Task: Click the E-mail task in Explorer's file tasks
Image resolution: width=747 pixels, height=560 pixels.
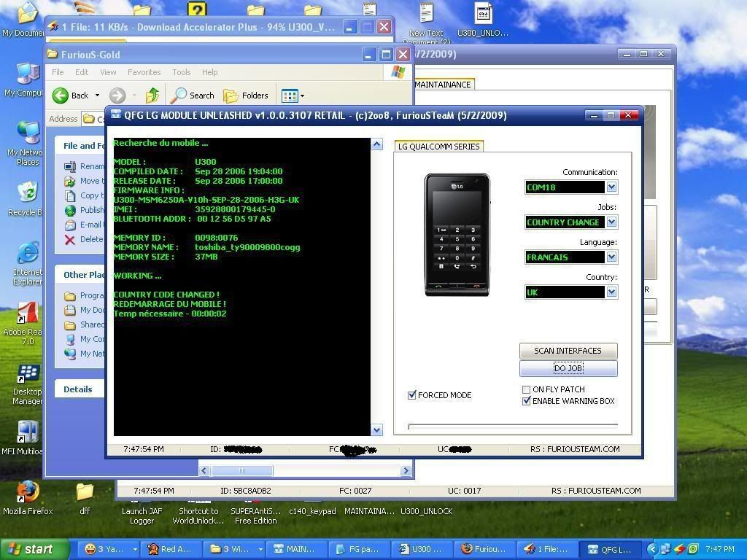Action: coord(84,225)
